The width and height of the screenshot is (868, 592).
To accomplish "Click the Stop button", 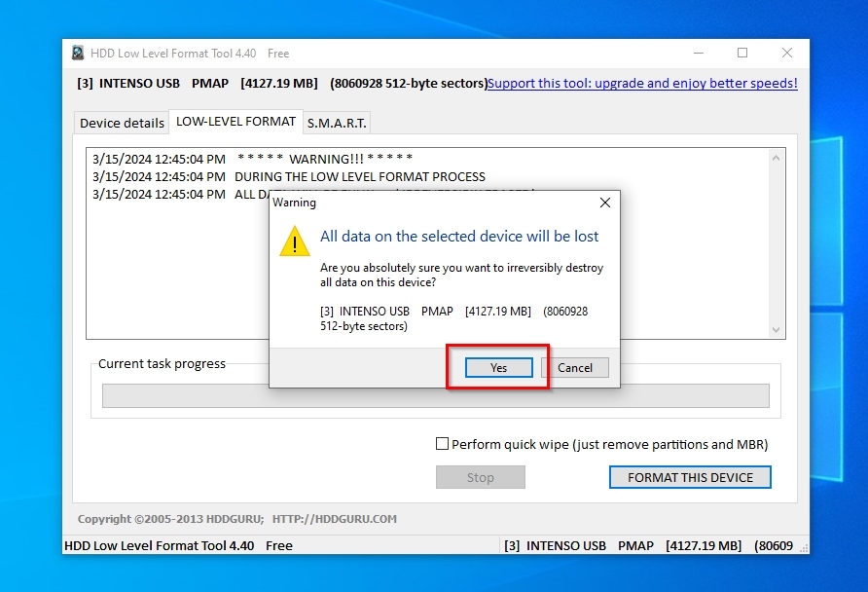I will coord(480,477).
